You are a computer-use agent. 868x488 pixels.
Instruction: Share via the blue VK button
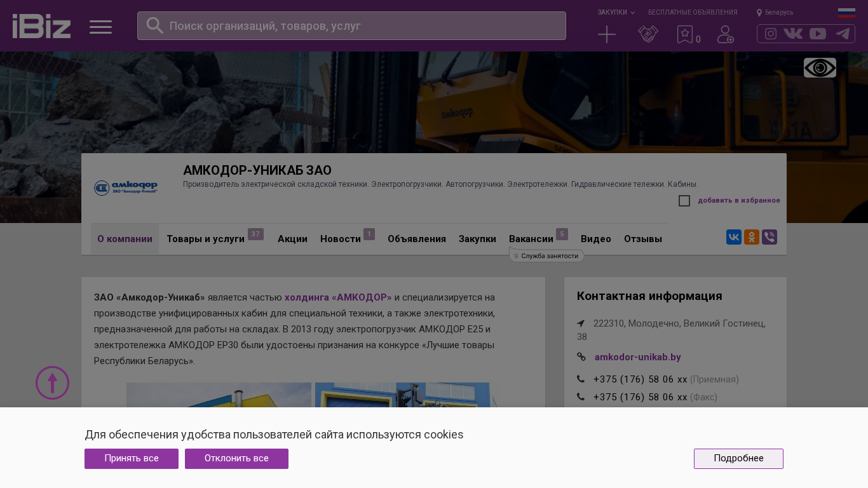click(x=734, y=237)
